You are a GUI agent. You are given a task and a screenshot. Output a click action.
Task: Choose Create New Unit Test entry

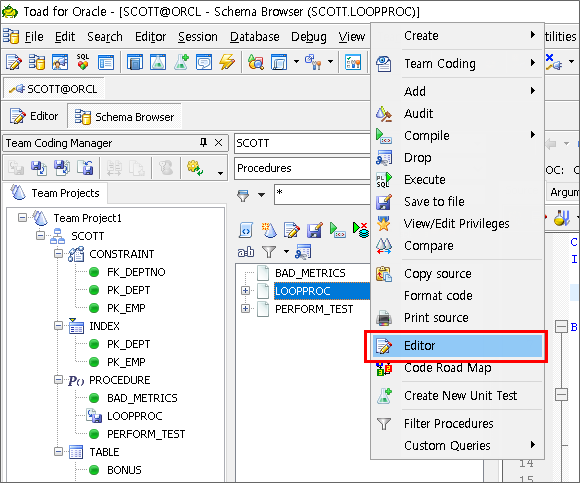click(457, 396)
